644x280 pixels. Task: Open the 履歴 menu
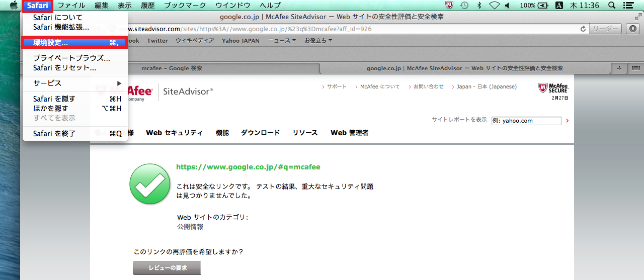pos(148,6)
